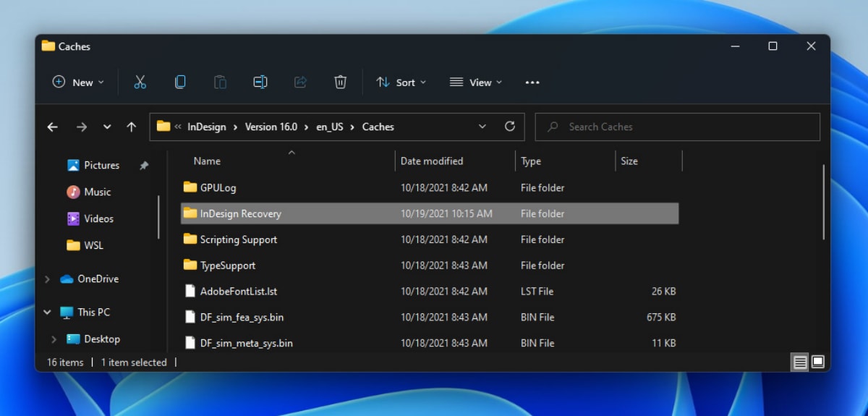Click the pin icon beside Pictures
This screenshot has width=868, height=416.
tap(143, 166)
